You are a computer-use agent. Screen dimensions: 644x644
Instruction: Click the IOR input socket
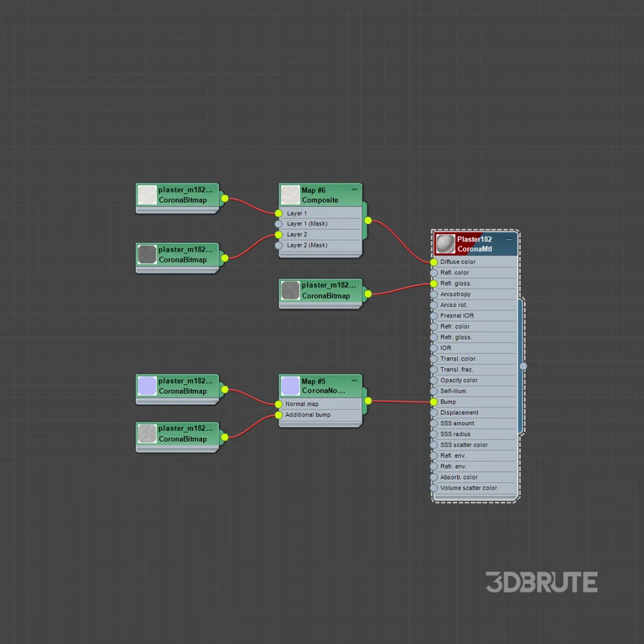[x=434, y=348]
